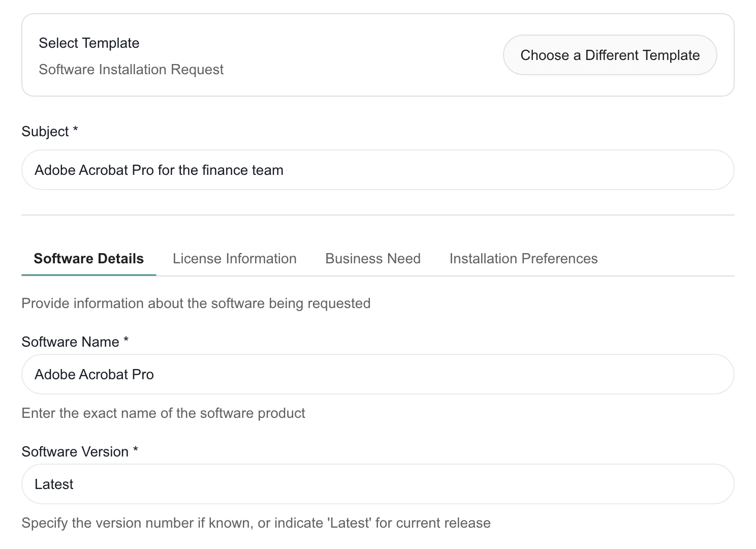Go to the Installation Preferences tab
Viewport: 756px width, 549px height.
[523, 258]
